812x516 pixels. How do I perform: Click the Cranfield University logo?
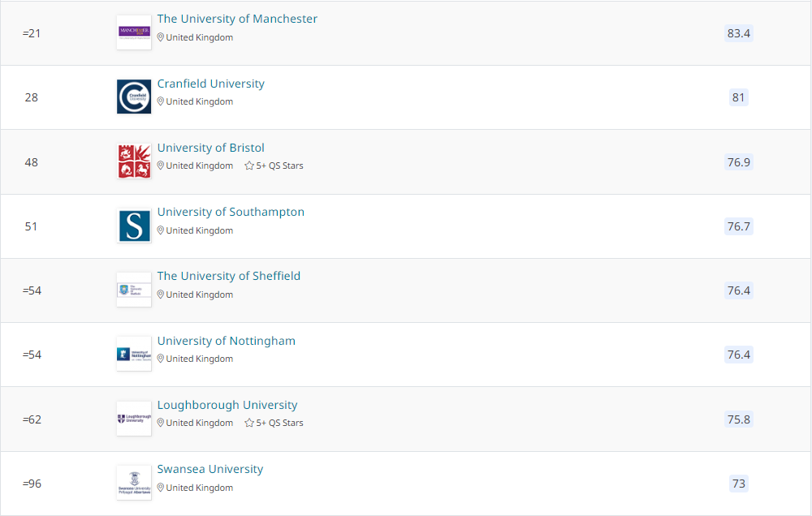pos(134,97)
